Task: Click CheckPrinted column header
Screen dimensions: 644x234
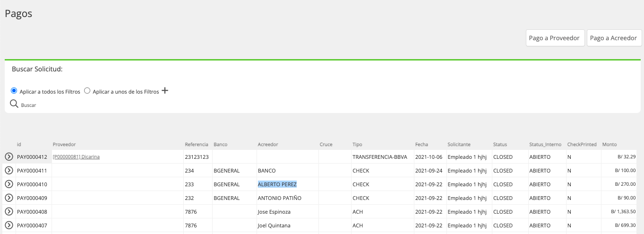Action: point(582,144)
